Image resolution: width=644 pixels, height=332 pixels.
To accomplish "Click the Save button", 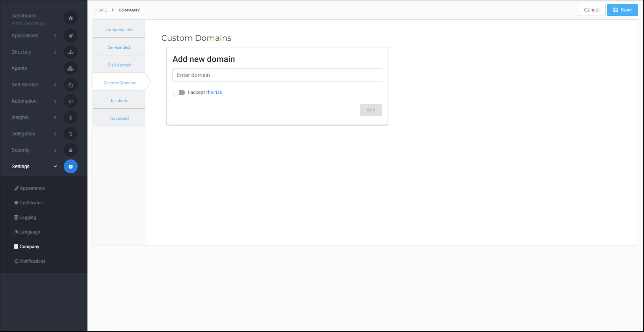I will 622,10.
